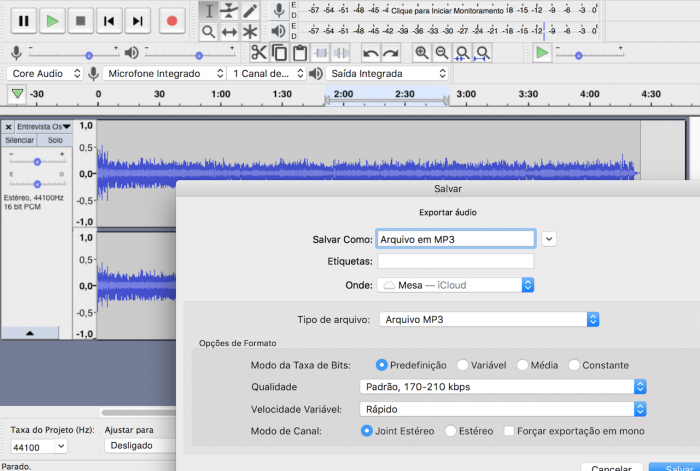This screenshot has height=471, width=700.
Task: Open the Saída Integrada output dropdown
Action: (387, 74)
